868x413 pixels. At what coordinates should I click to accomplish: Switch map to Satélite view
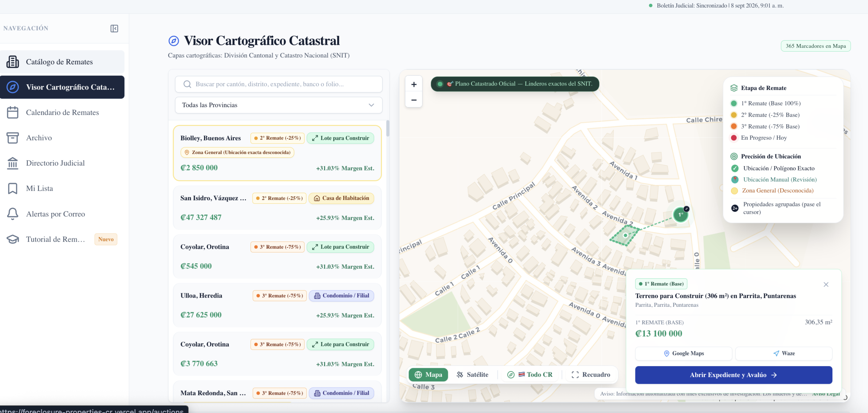click(x=472, y=375)
